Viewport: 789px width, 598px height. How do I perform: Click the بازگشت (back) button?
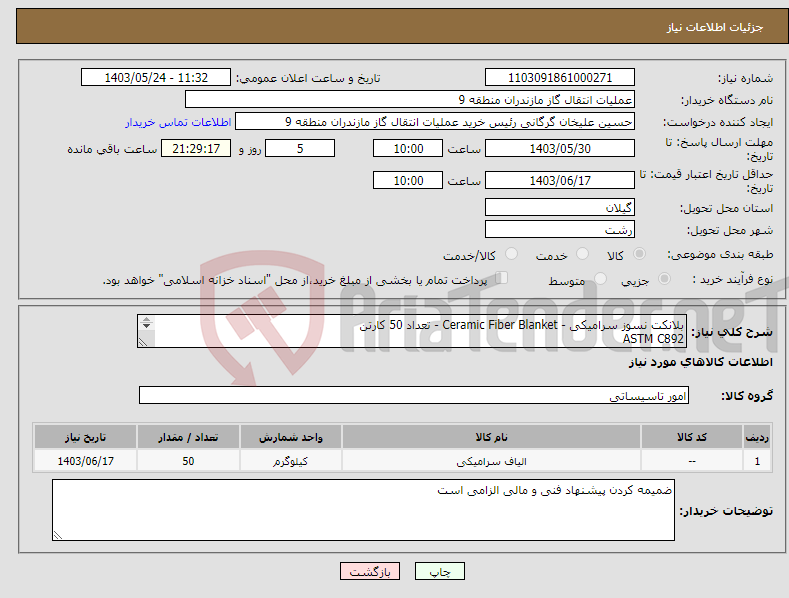[x=370, y=571]
